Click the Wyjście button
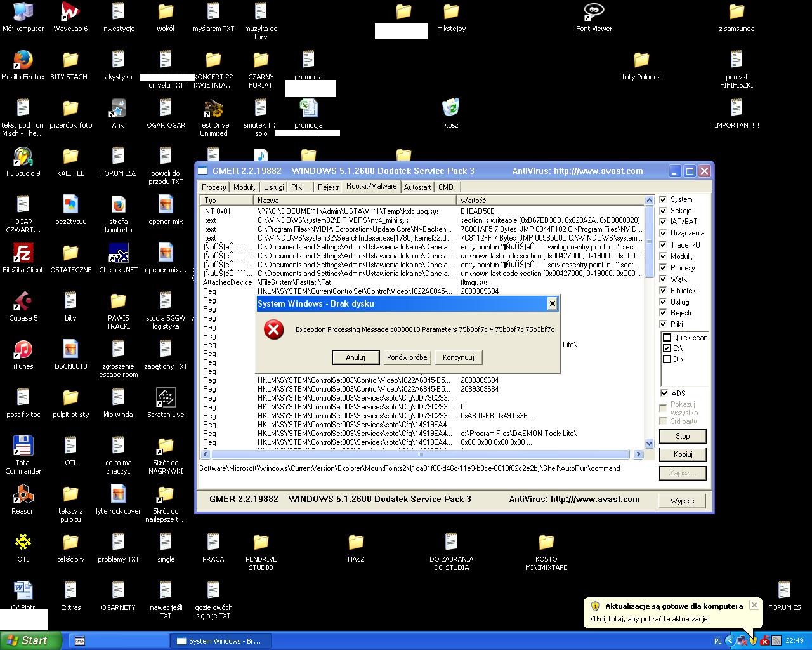Screen dimensions: 812x650 coord(683,501)
